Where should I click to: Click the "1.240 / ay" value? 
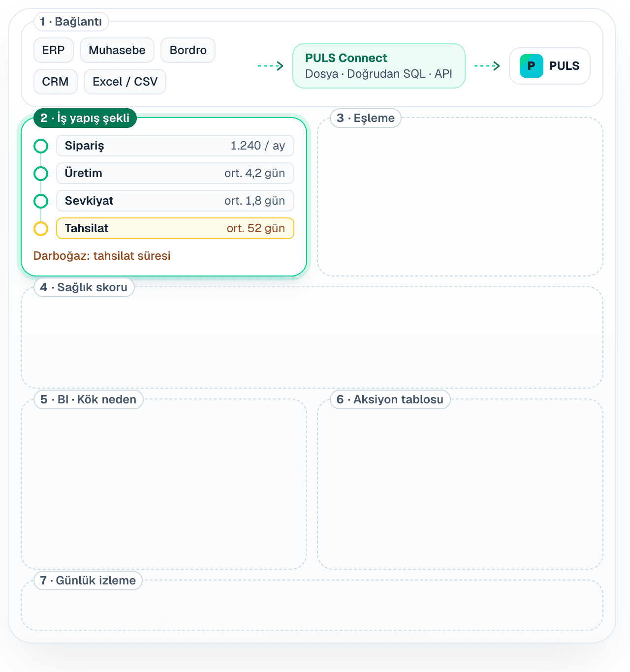click(258, 146)
